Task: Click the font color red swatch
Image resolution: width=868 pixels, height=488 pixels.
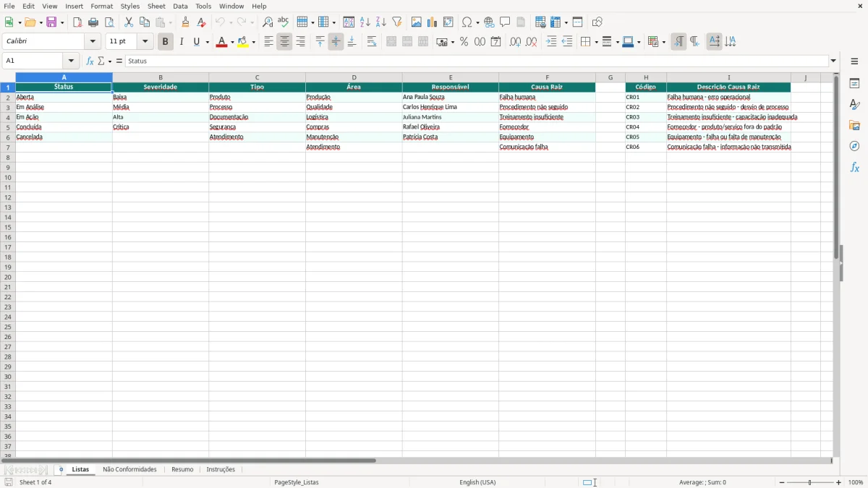Action: [x=221, y=42]
